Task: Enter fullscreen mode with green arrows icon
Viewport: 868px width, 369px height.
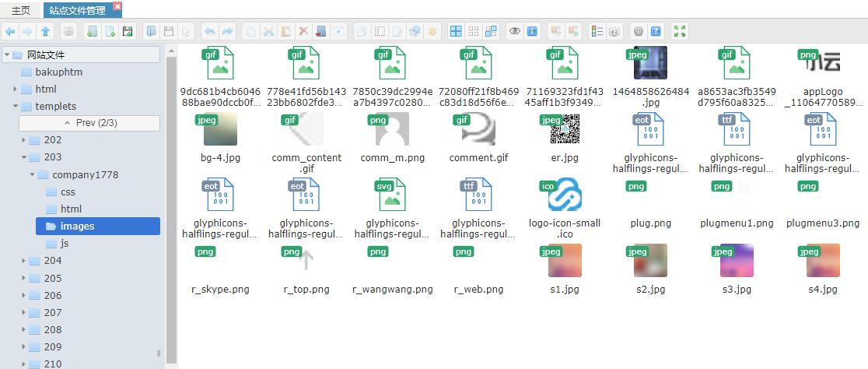Action: coord(679,32)
